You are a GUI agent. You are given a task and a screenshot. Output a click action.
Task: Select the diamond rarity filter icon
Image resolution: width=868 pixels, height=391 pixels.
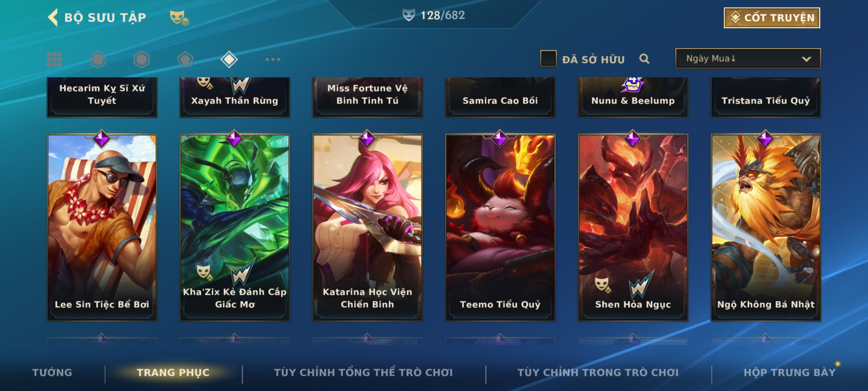[x=229, y=59]
